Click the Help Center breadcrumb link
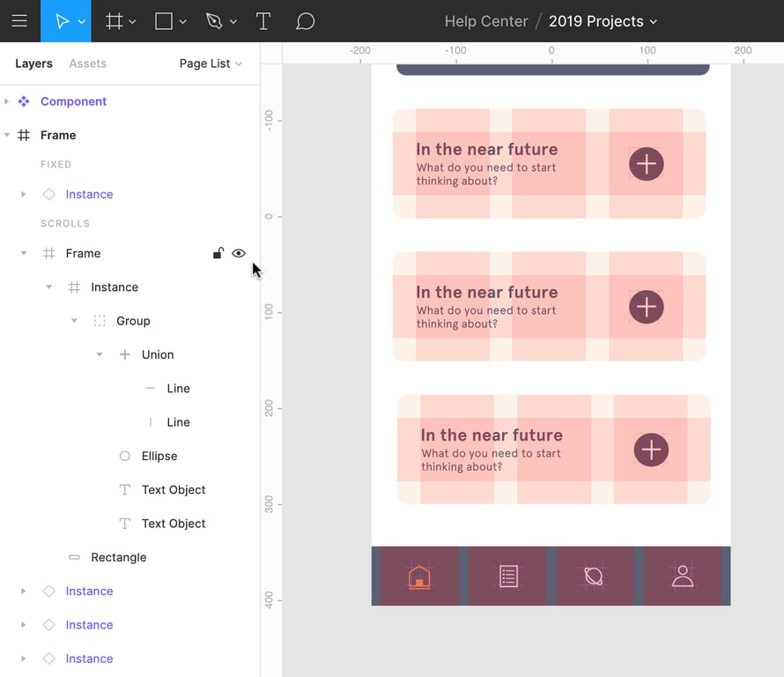784x677 pixels. pyautogui.click(x=485, y=21)
